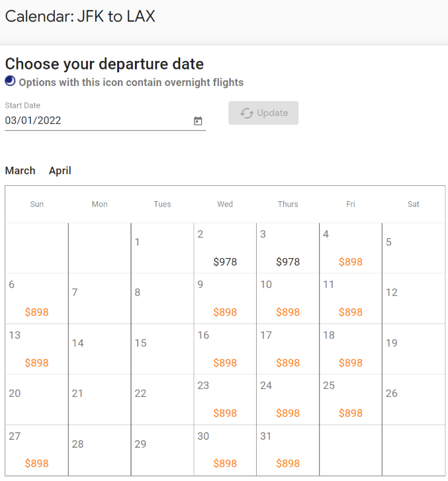Choose March 31 departure at $898

pyautogui.click(x=288, y=463)
